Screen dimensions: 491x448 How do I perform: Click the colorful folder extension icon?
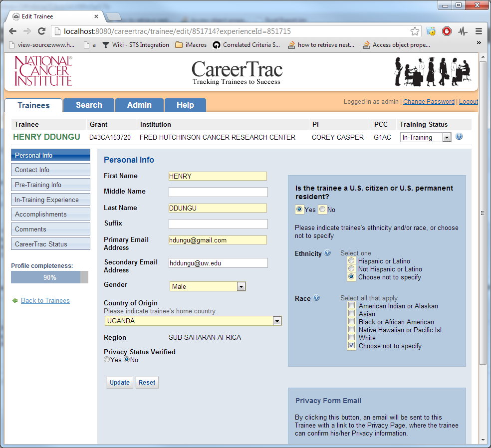[431, 31]
